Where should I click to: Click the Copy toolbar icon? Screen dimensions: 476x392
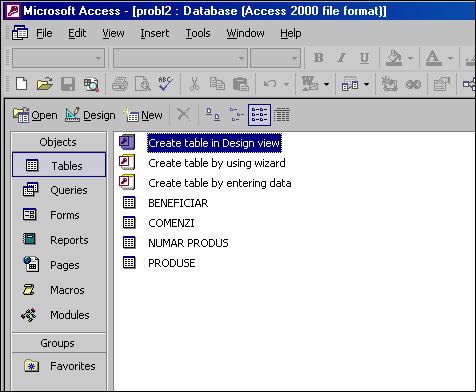coord(217,84)
